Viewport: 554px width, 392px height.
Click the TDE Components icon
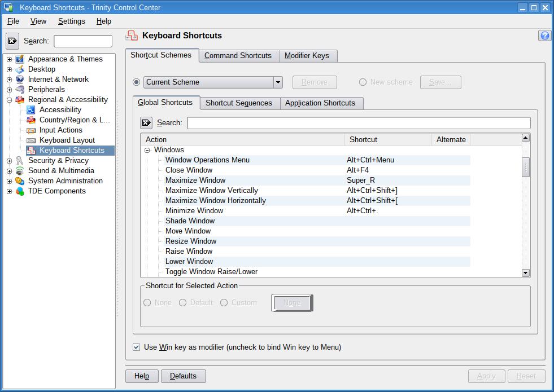[x=20, y=191]
